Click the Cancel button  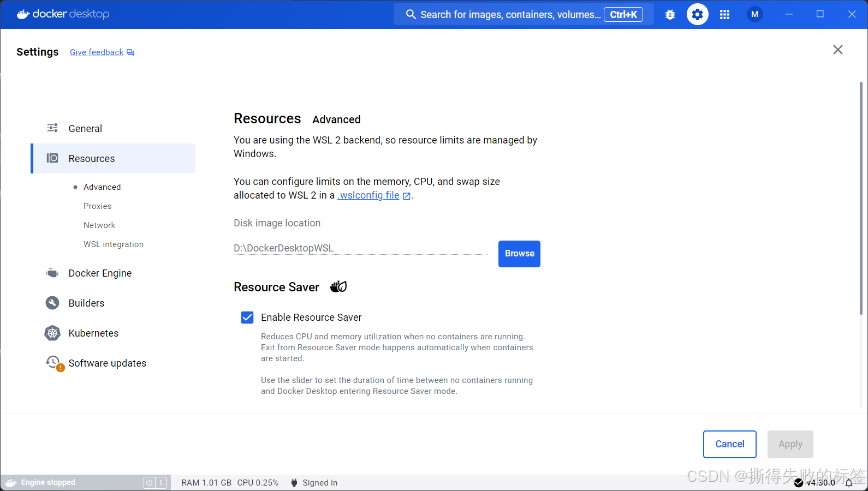click(730, 444)
